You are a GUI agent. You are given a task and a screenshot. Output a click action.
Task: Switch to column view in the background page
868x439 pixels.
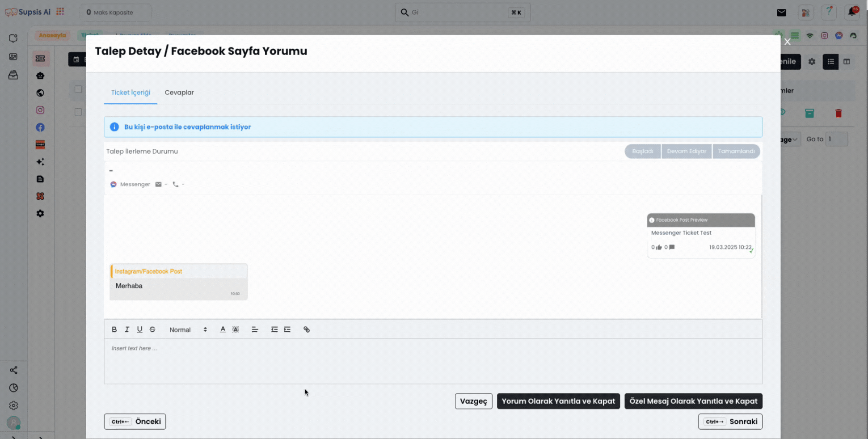click(x=847, y=62)
